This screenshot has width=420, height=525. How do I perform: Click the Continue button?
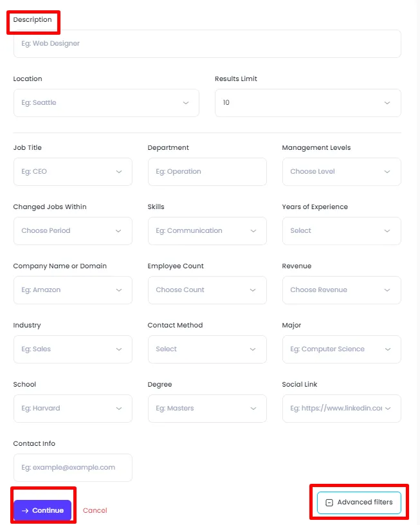42,510
